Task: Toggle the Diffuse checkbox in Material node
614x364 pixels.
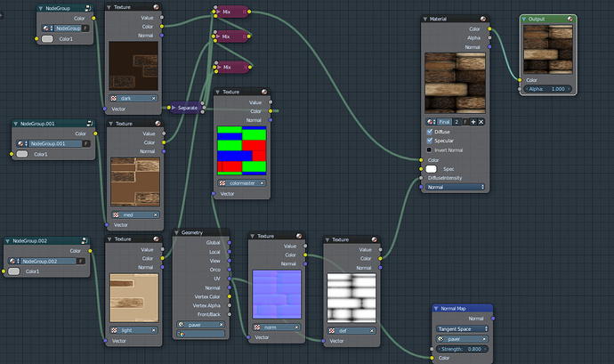Action: [x=430, y=132]
